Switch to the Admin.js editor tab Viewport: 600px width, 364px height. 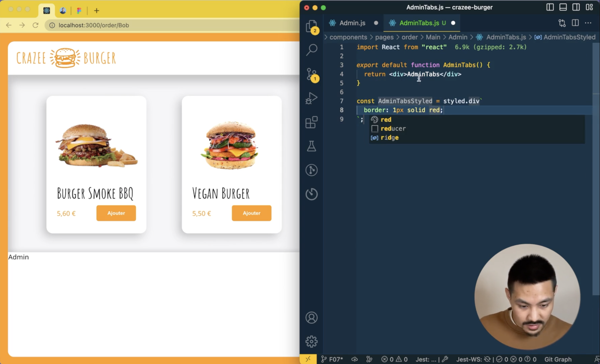pos(352,23)
